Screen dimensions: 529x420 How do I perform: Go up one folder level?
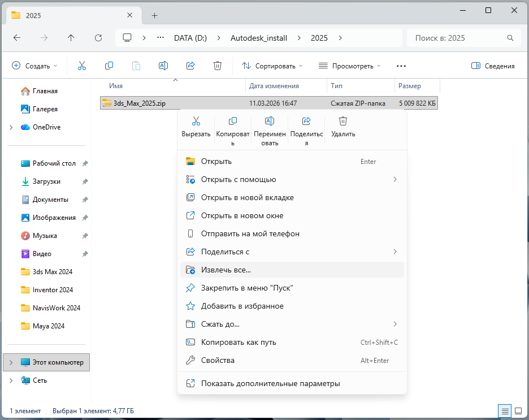(71, 38)
